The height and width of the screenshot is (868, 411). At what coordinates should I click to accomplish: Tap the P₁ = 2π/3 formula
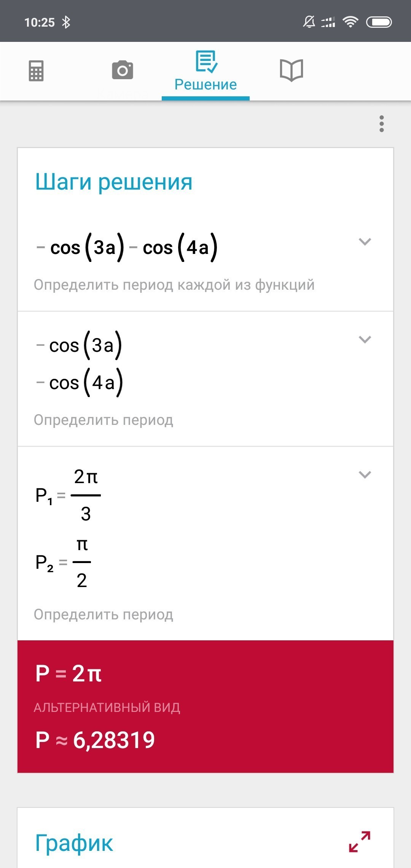pos(68,495)
